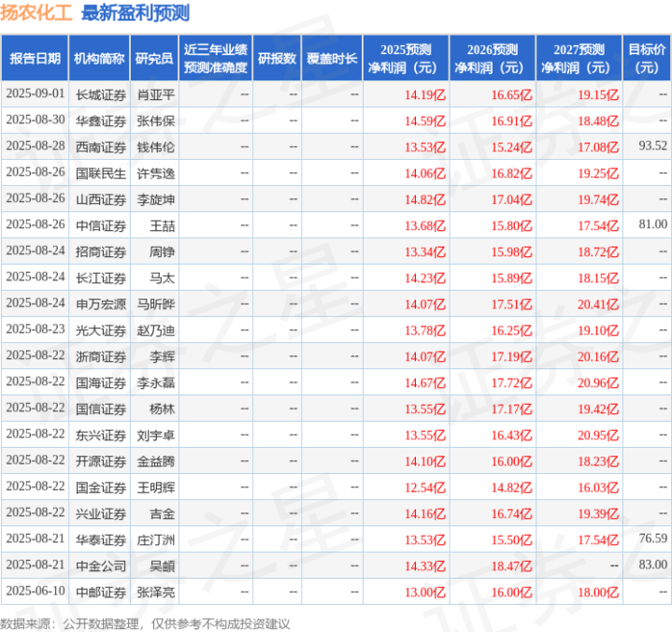Select the 国海证券 institution cell

pyautogui.click(x=101, y=382)
